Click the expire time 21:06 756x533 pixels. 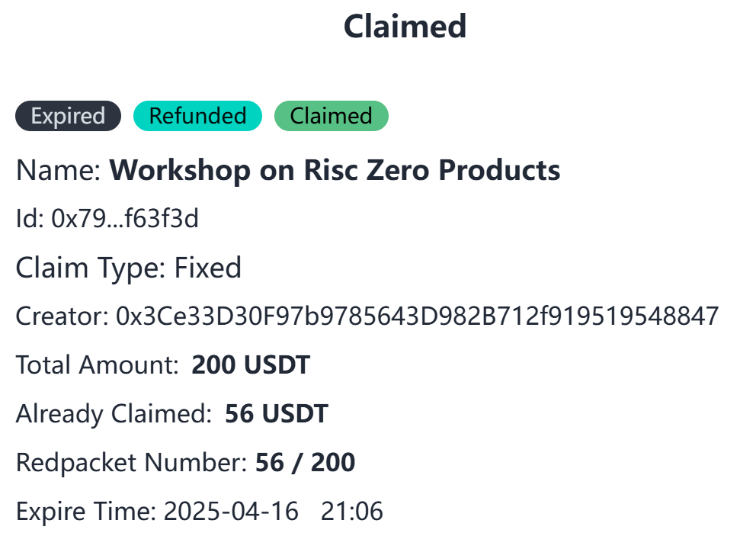pyautogui.click(x=351, y=511)
